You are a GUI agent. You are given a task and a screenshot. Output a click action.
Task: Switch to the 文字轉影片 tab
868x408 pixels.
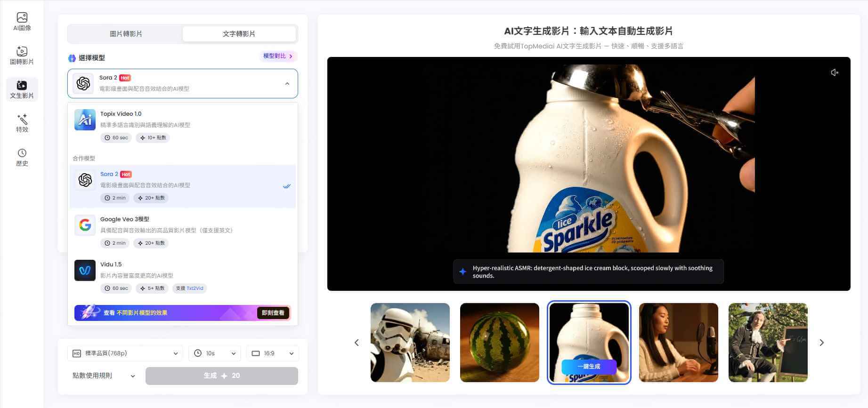click(x=239, y=34)
